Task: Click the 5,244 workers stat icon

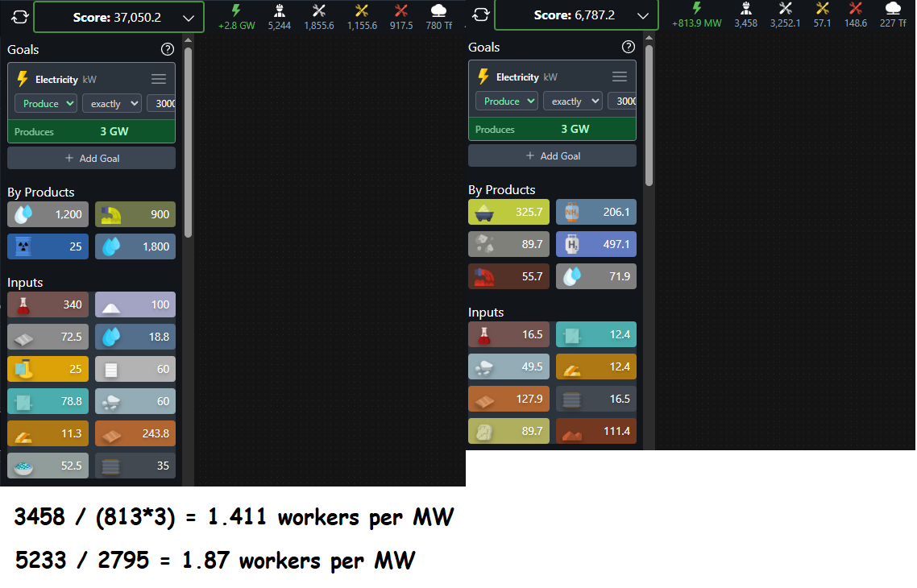Action: click(280, 10)
